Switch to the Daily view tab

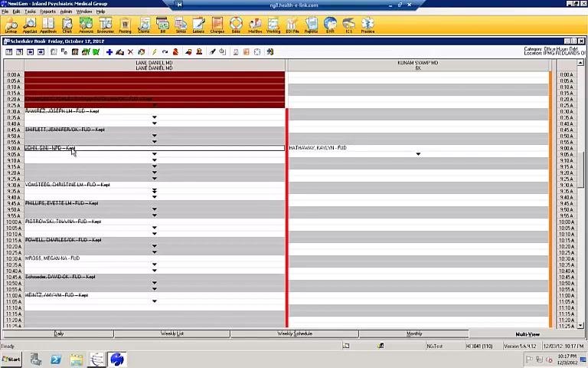58,333
